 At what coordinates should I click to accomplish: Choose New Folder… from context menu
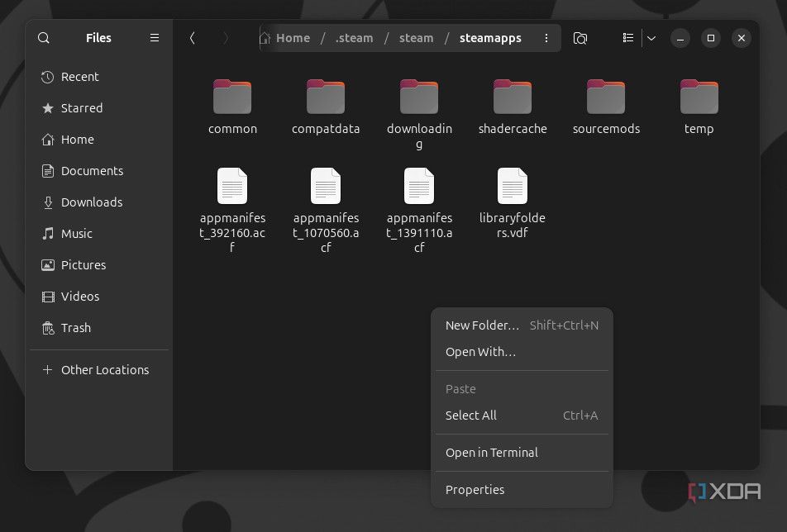click(x=522, y=325)
